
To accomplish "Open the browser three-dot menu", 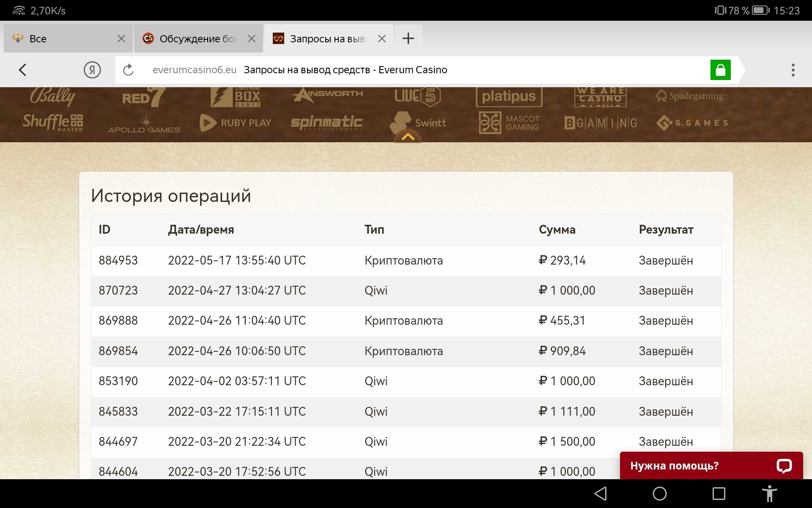I will 793,70.
